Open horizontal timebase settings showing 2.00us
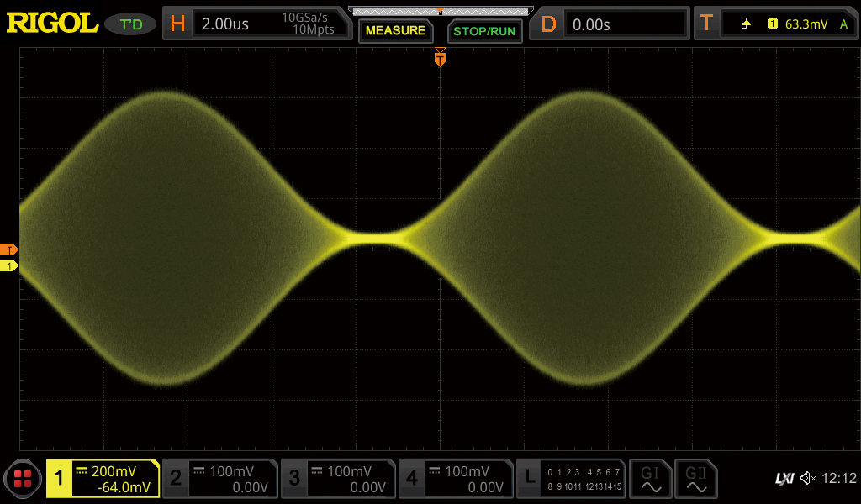This screenshot has height=504, width=861. (x=258, y=24)
